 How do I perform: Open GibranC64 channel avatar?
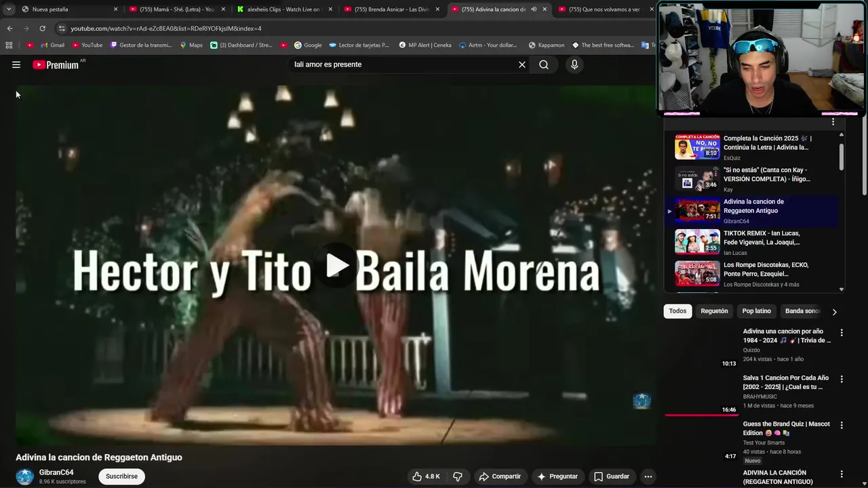click(x=25, y=476)
